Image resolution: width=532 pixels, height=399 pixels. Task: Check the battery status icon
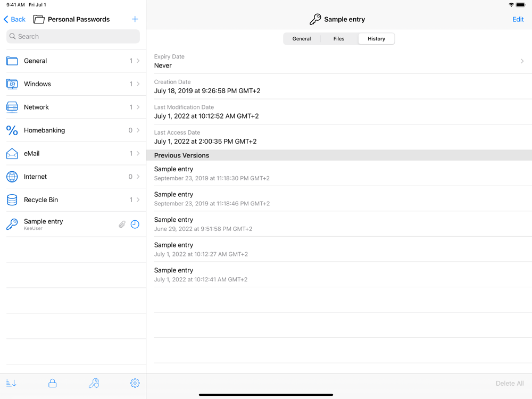521,5
